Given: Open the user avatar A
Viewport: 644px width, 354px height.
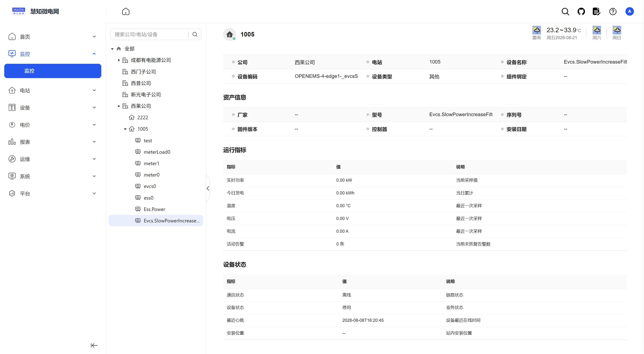Looking at the screenshot, I should tap(629, 11).
